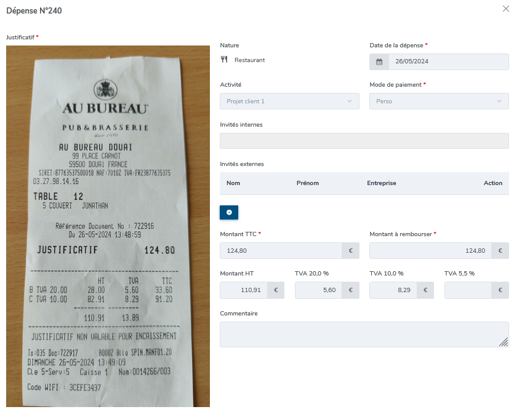Click the Date de la dépense field
The image size is (514, 420).
448,61
